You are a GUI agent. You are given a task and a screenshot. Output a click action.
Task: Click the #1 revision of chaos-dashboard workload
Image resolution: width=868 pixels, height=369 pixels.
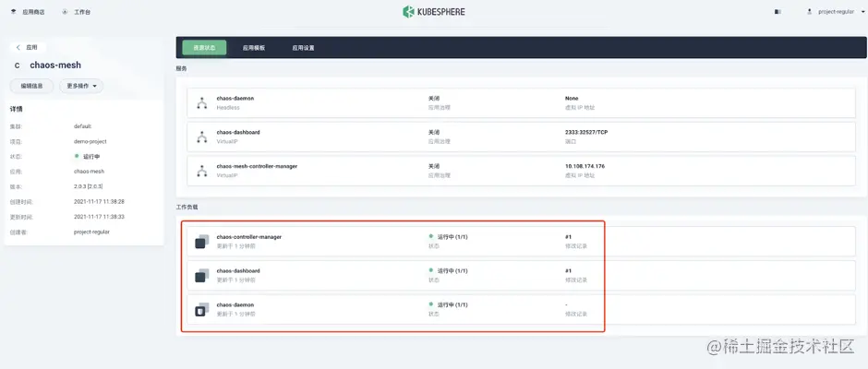pyautogui.click(x=569, y=271)
